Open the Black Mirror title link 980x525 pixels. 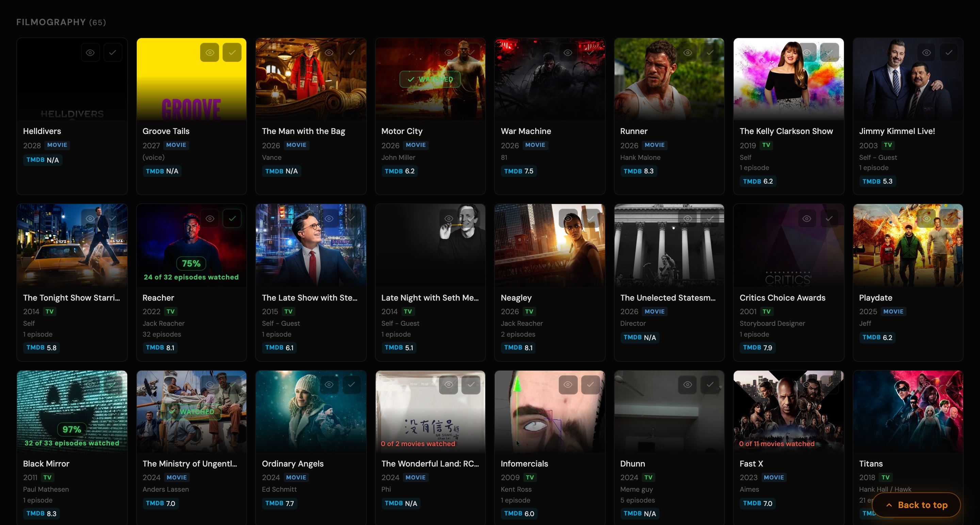tap(46, 463)
